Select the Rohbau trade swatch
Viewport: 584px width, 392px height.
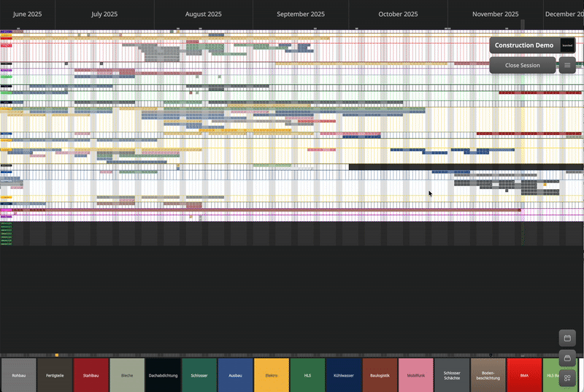[x=18, y=374]
